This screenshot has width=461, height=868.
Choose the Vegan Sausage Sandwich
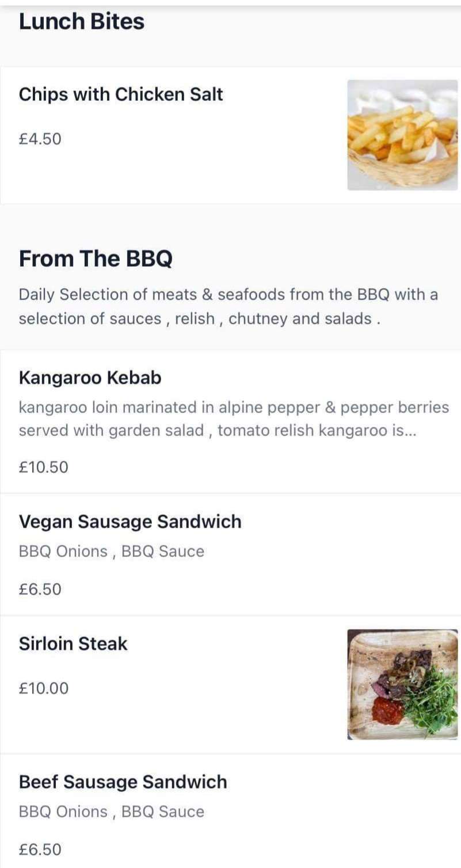[130, 521]
